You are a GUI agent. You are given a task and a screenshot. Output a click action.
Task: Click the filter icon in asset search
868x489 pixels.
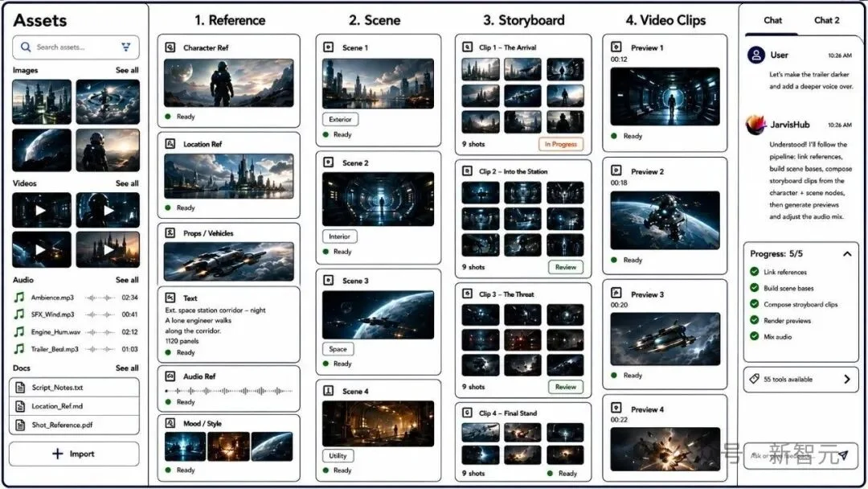coord(126,47)
